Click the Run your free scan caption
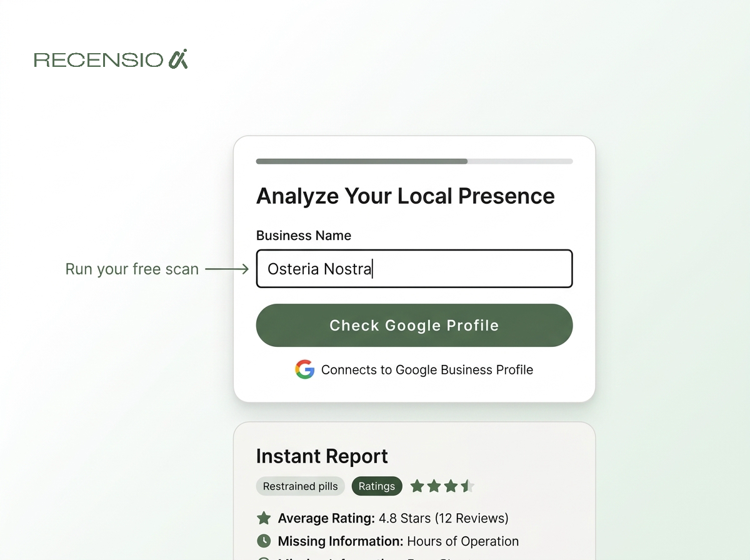The width and height of the screenshot is (750, 560). 132,269
